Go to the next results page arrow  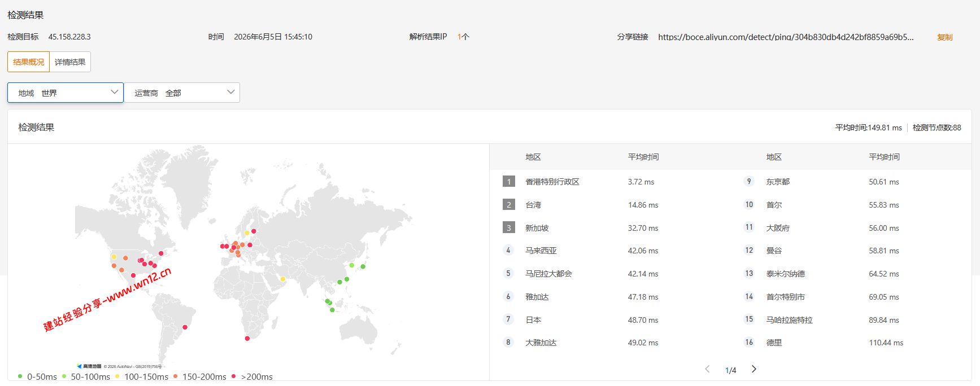click(x=754, y=369)
